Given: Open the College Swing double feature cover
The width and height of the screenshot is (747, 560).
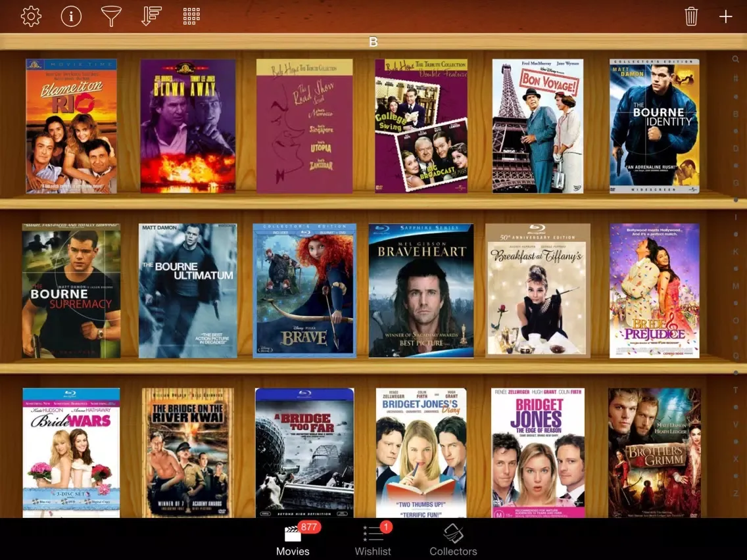Looking at the screenshot, I should point(421,126).
